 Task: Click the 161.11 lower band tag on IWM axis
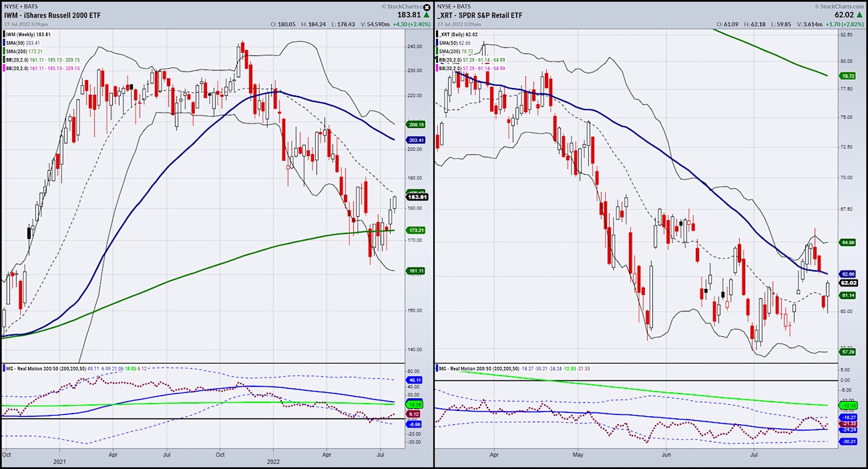pos(415,271)
